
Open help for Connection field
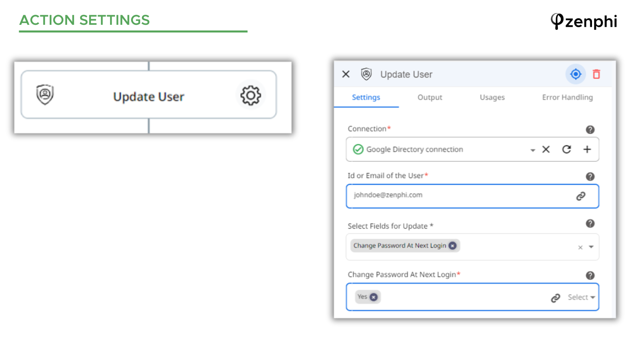590,129
